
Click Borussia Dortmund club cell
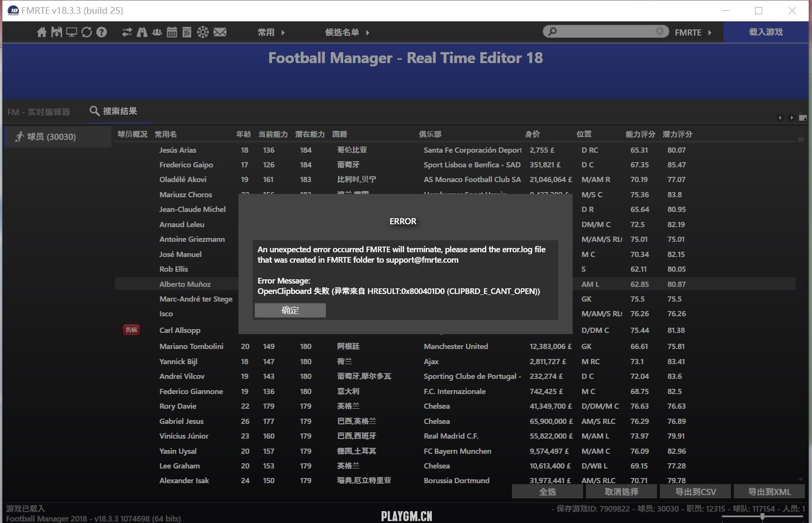point(456,480)
